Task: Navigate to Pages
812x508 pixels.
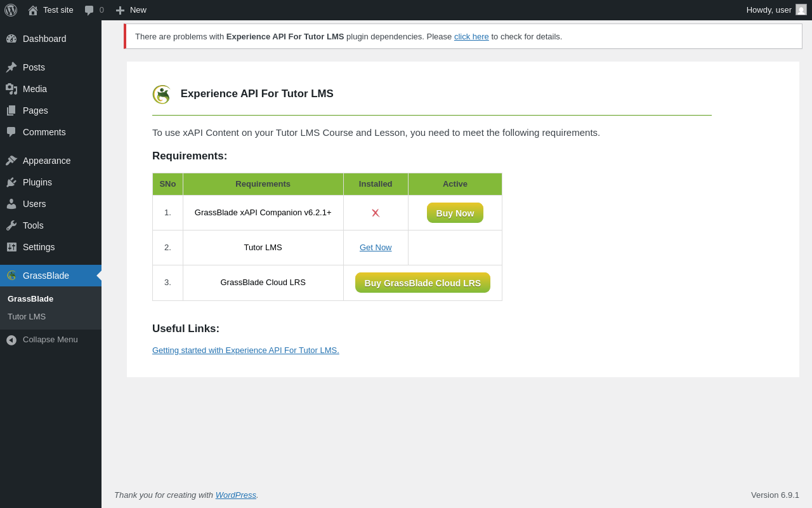Action: pos(51,110)
